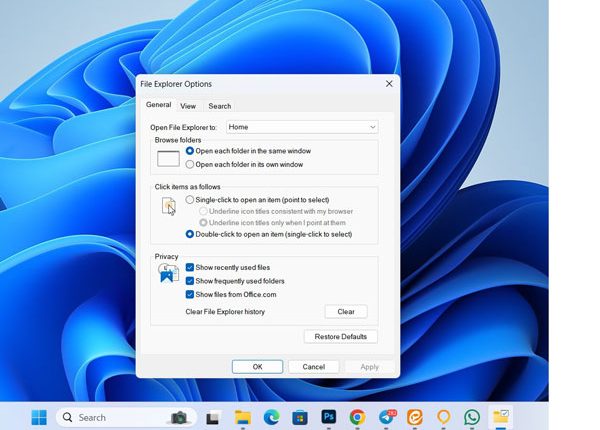Open the orange 'e' app on taskbar
Screen dimensions: 600x430
click(x=415, y=417)
